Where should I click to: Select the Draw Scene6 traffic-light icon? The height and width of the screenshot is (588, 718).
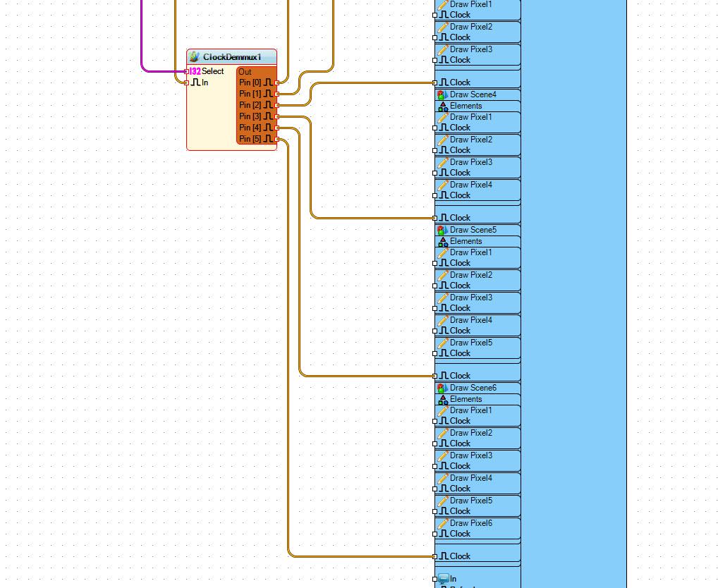442,388
